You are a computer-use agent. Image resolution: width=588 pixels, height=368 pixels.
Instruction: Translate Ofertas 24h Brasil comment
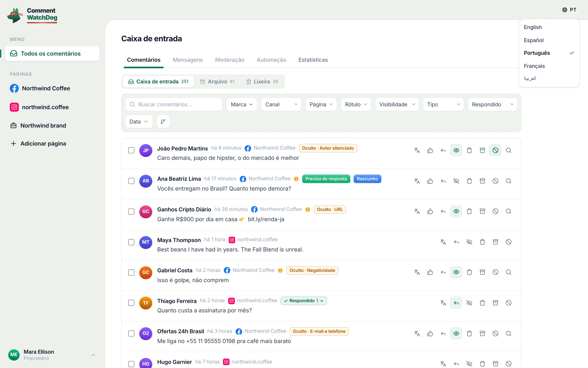click(x=417, y=333)
